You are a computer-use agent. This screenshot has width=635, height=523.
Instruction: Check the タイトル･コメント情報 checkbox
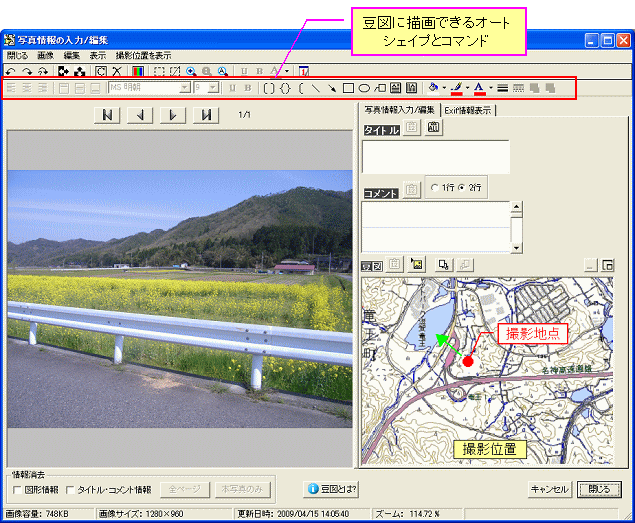click(x=70, y=490)
